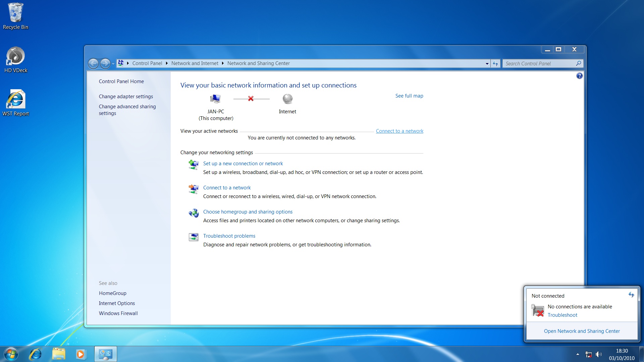Open Windows Firewall under See also
The height and width of the screenshot is (362, 644).
(x=118, y=313)
